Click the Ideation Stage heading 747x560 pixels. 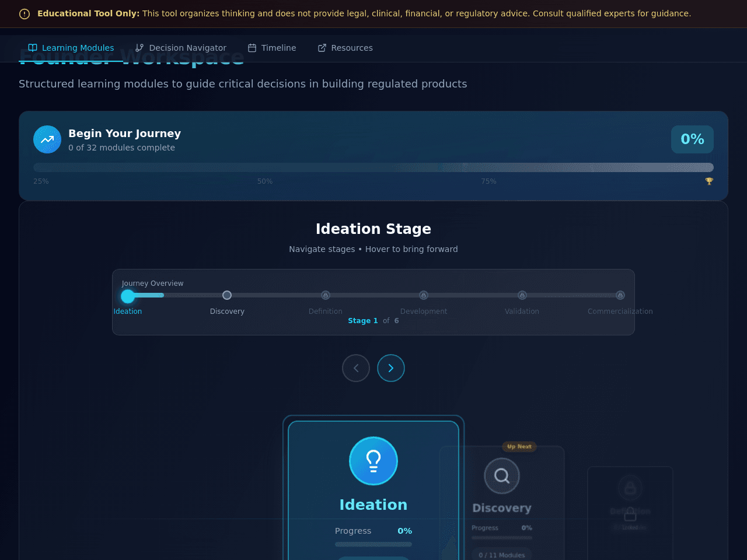pyautogui.click(x=373, y=229)
